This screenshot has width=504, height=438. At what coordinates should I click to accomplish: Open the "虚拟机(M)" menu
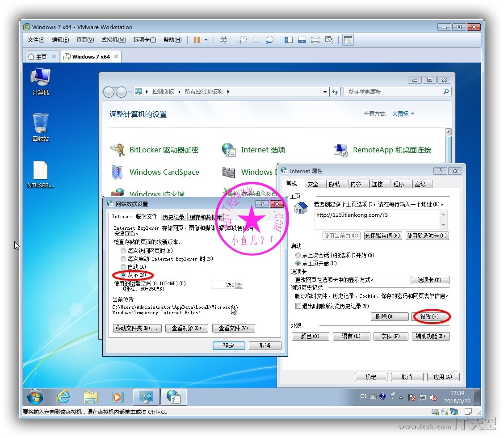pos(113,40)
